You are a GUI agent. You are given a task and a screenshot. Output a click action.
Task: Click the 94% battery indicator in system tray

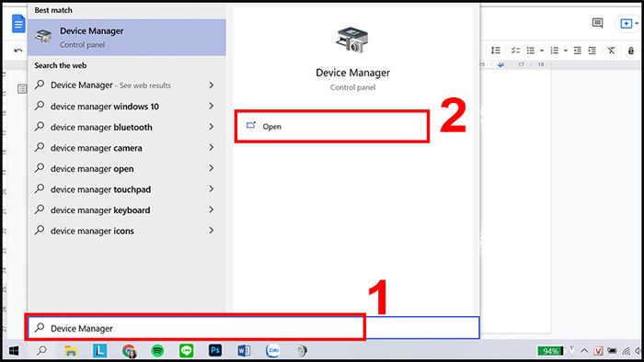tap(550, 351)
